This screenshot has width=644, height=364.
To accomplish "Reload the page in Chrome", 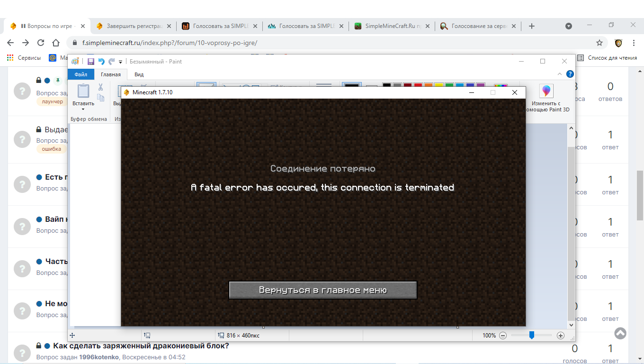I will pyautogui.click(x=41, y=43).
